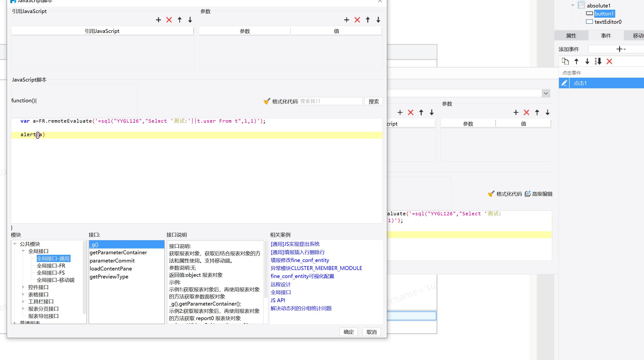Viewport: 644px width, 360px height.
Task: Sort the events in the event panel
Action: click(598, 61)
